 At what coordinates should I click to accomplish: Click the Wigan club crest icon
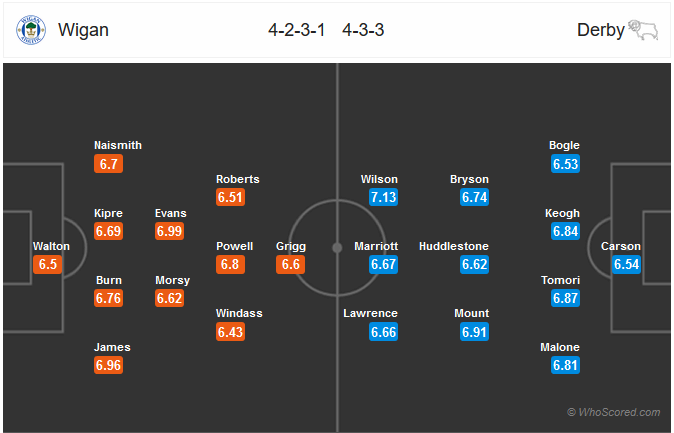coord(32,30)
